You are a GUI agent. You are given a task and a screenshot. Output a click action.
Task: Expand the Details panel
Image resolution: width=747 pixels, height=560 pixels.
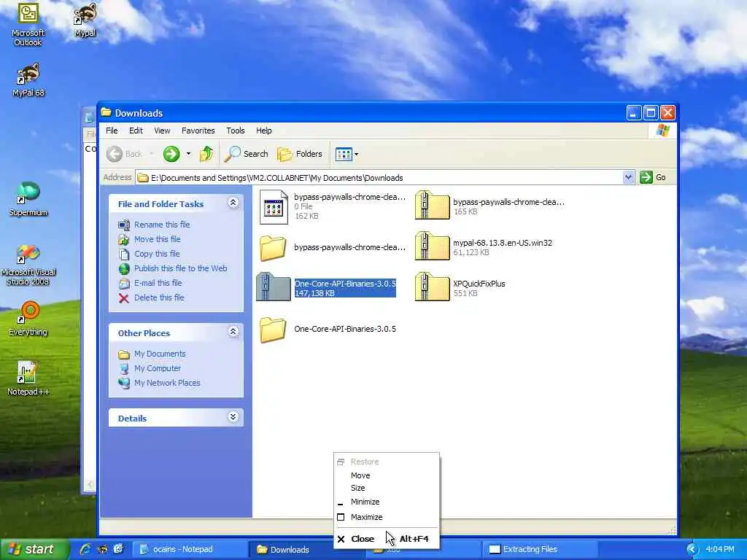(233, 417)
